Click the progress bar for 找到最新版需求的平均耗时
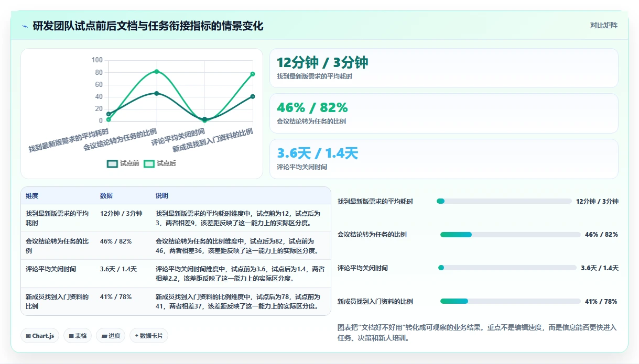 tap(504, 201)
